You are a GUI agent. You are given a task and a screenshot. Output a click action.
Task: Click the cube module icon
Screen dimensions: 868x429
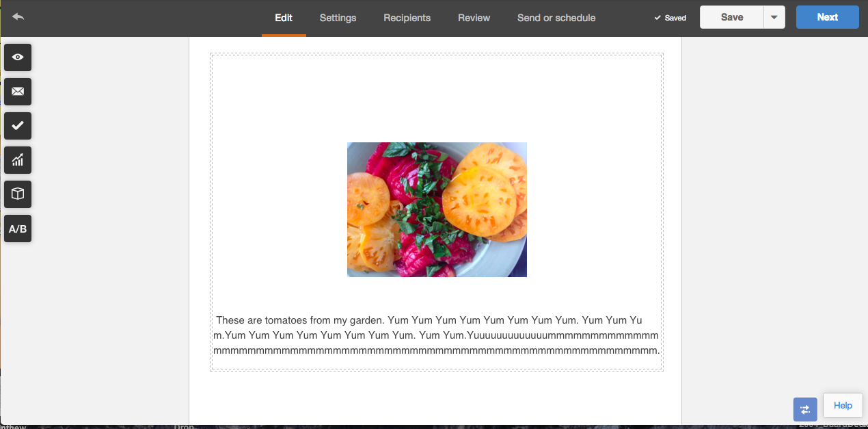[18, 194]
